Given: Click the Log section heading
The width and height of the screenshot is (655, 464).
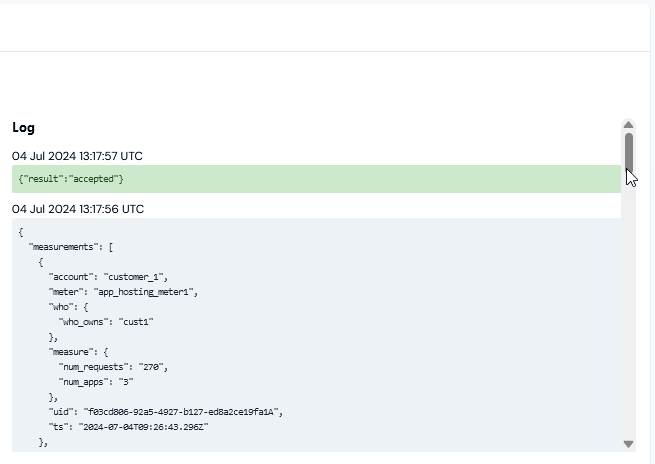Looking at the screenshot, I should pos(23,127).
